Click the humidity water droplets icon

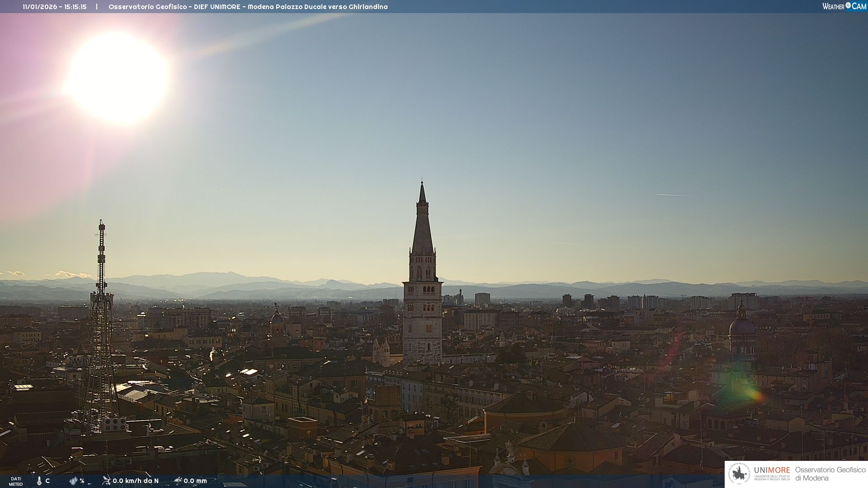(x=73, y=481)
